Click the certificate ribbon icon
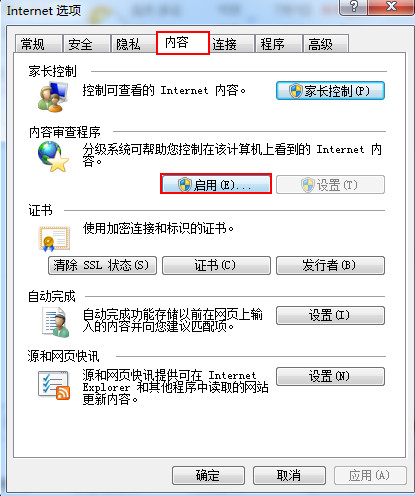This screenshot has height=496, width=415. tap(54, 239)
